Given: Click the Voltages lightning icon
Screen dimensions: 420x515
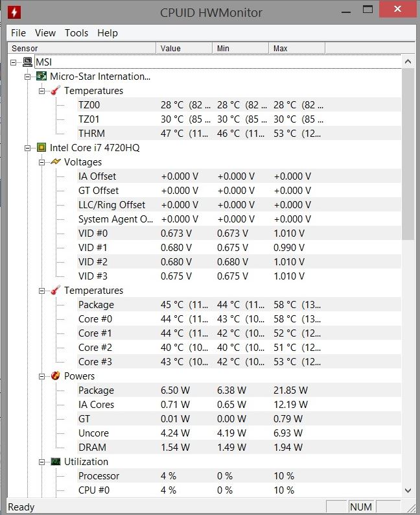Looking at the screenshot, I should pyautogui.click(x=56, y=162).
